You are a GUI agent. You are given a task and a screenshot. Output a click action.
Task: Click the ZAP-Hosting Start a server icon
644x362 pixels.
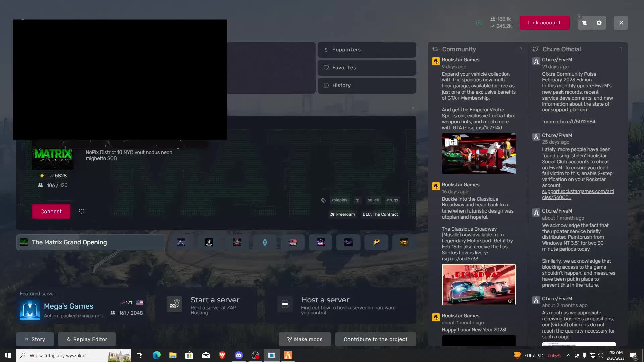click(174, 304)
